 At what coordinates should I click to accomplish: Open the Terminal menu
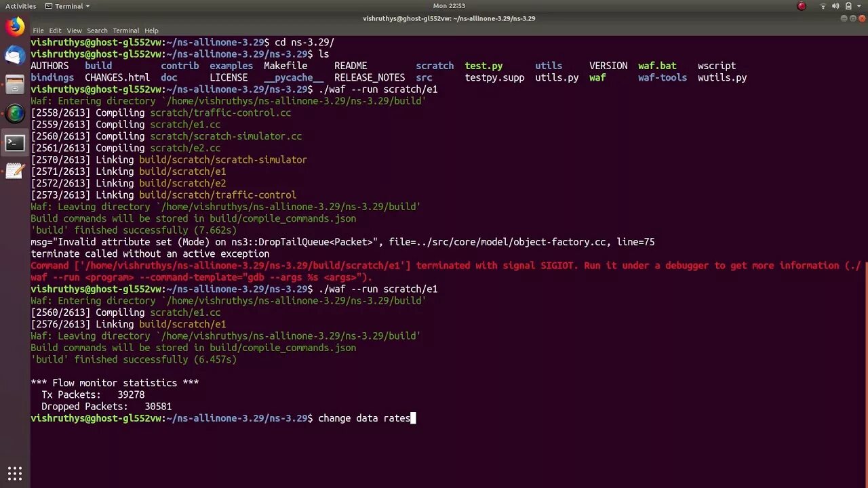[125, 30]
